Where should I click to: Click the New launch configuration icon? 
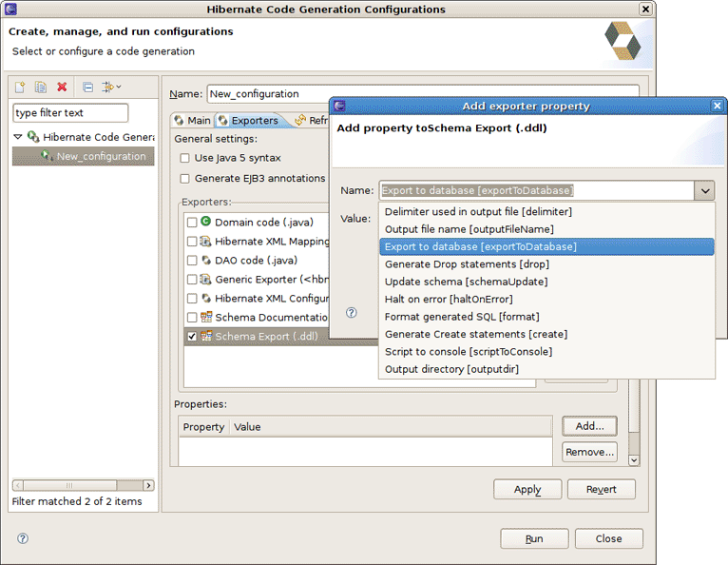[x=21, y=87]
